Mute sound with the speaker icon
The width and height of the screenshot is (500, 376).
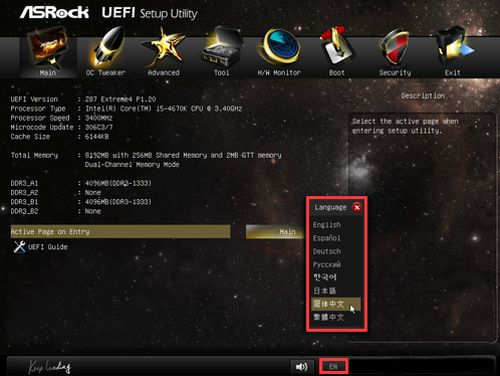(x=302, y=367)
